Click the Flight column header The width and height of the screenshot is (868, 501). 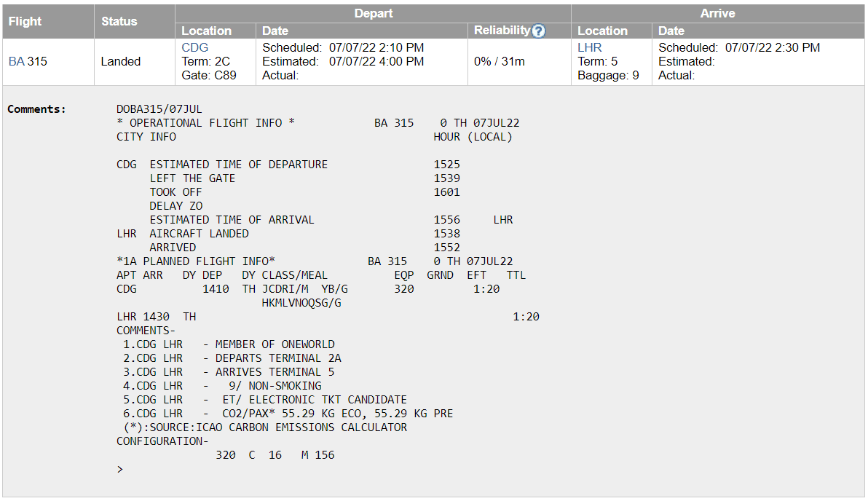coord(25,22)
